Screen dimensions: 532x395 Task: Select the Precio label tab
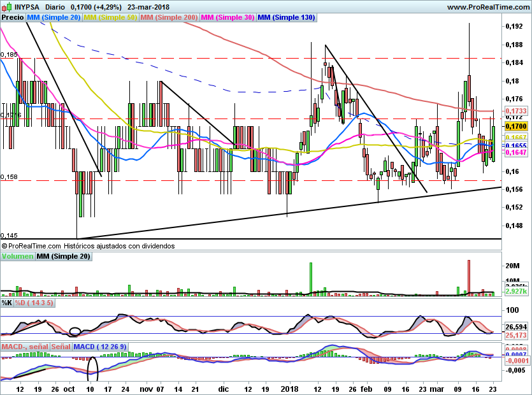(x=13, y=17)
